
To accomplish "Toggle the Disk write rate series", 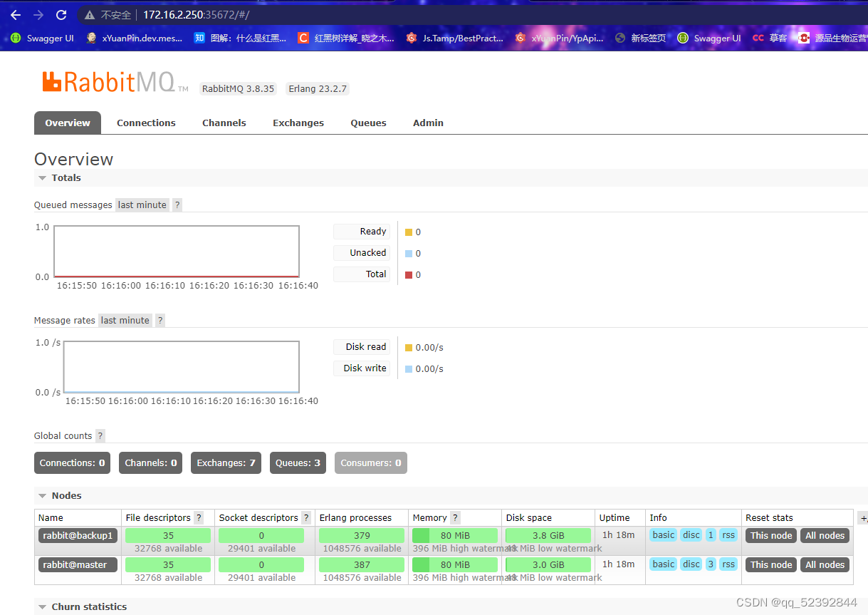I will point(362,368).
